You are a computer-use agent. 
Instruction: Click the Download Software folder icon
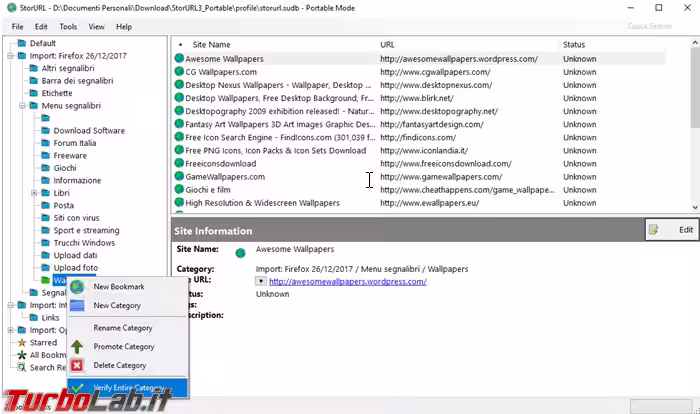pos(45,130)
